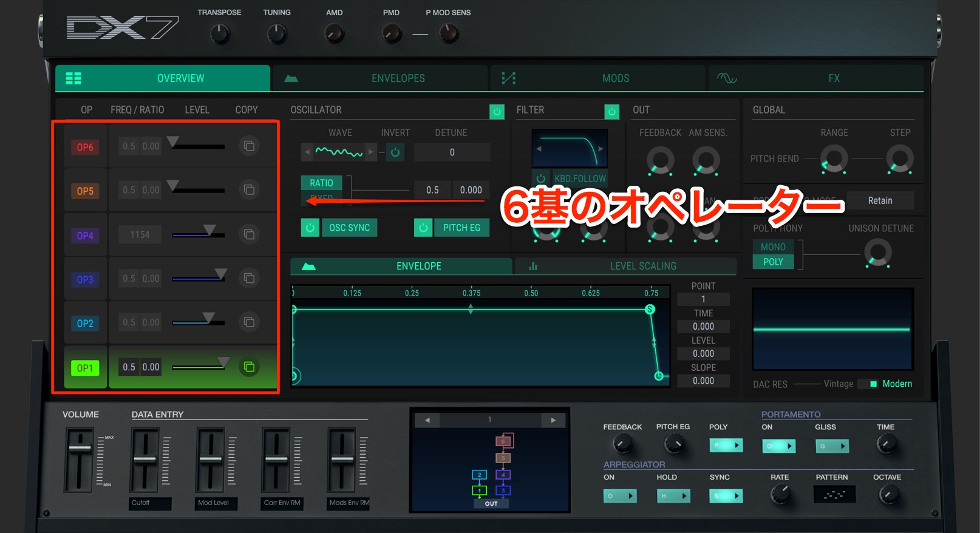
Task: Select the OP6 operator
Action: (85, 147)
